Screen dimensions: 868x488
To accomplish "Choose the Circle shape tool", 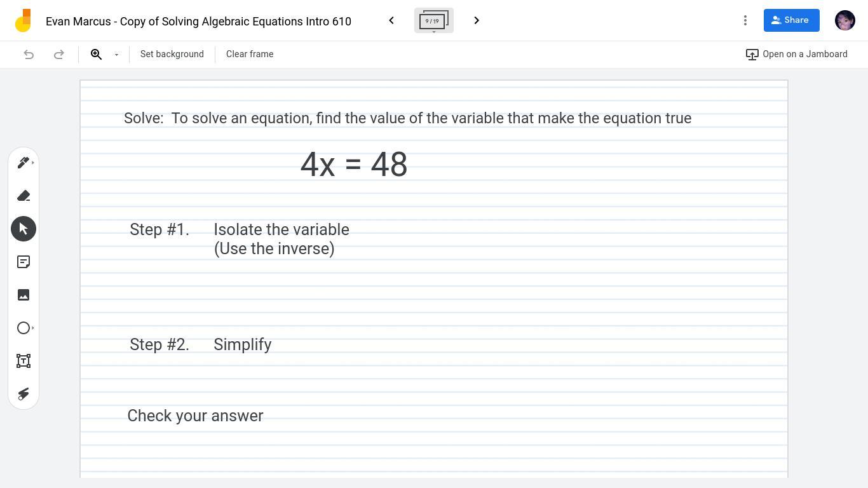I will point(24,328).
